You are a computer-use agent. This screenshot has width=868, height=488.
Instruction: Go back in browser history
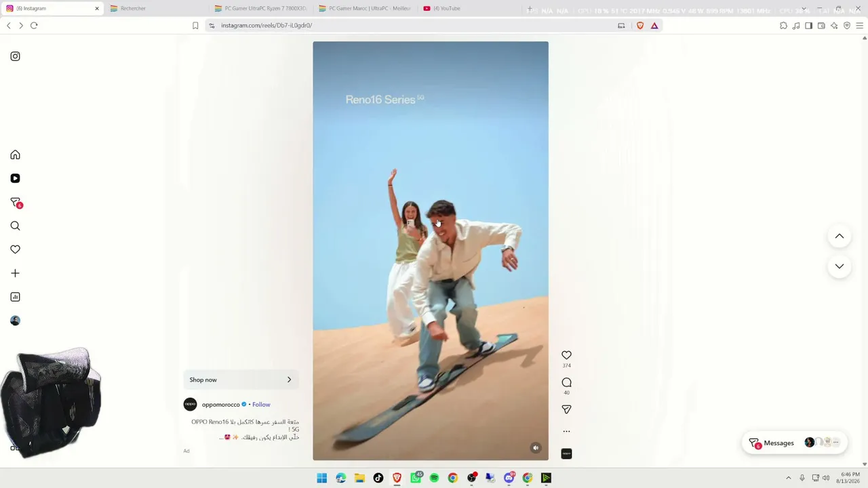[x=8, y=26]
